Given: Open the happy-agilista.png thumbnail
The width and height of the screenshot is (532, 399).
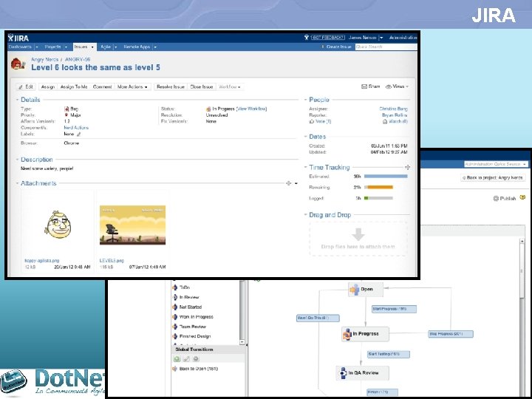Looking at the screenshot, I should coord(58,225).
